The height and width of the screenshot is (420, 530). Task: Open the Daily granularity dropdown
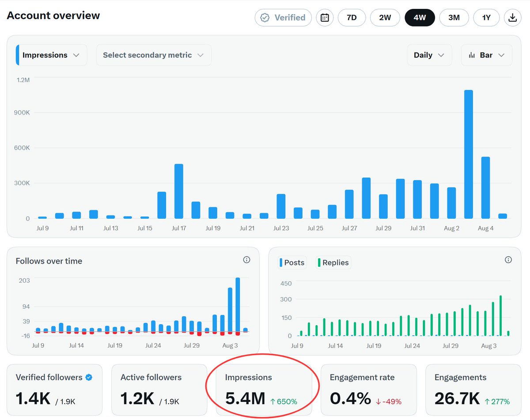click(x=429, y=55)
